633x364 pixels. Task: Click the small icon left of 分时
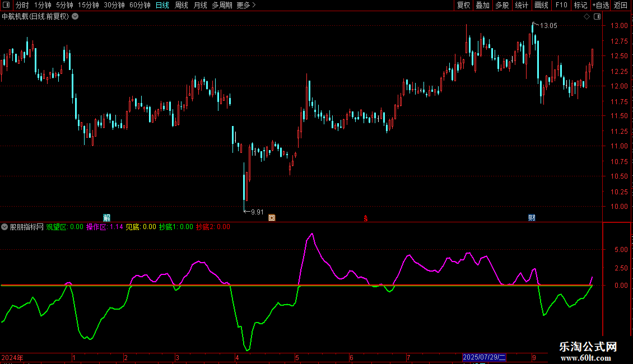click(7, 5)
